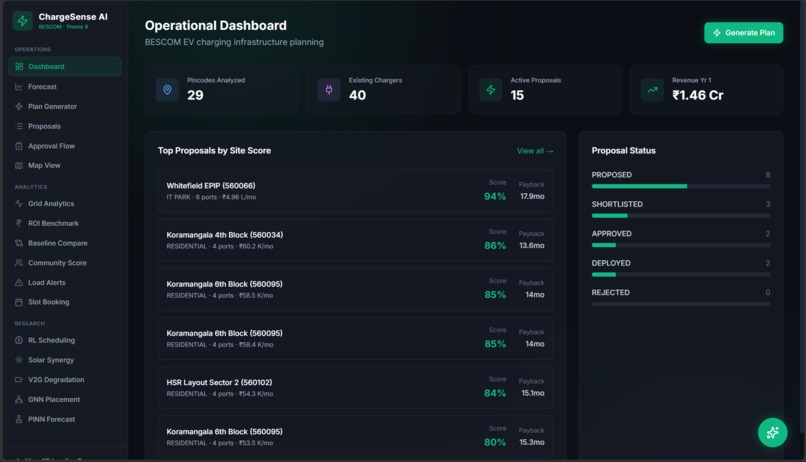This screenshot has height=462, width=806.
Task: Click the GNN Placement network icon
Action: point(19,399)
